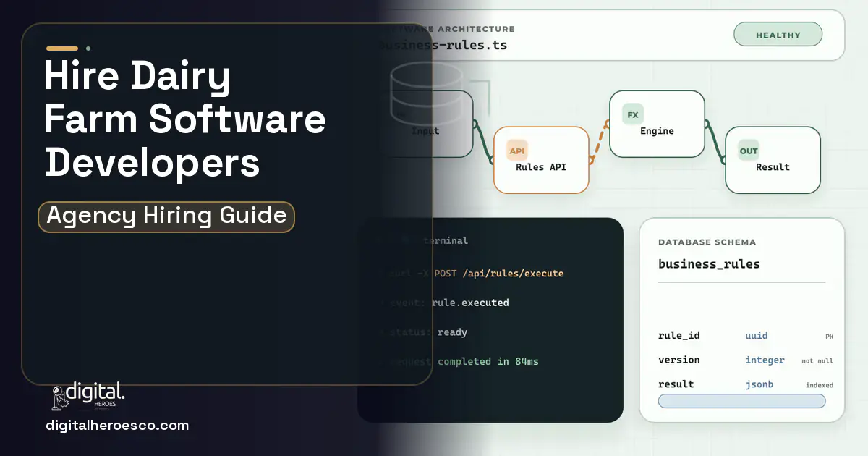
Task: Click the not null constraint tag
Action: pos(817,360)
